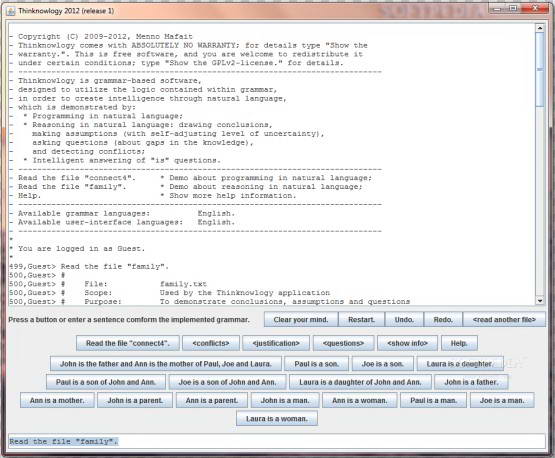Maximize the Thinknowlogy window
The height and width of the screenshot is (458, 555).
(x=513, y=9)
